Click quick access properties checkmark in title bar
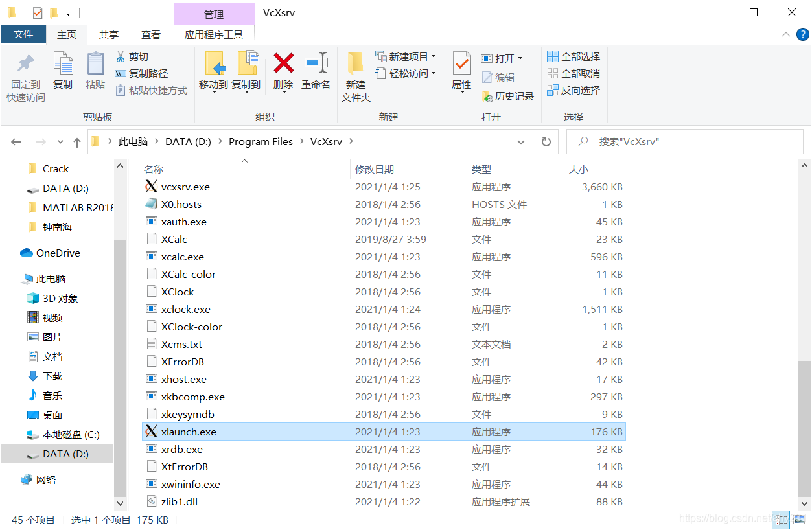Screen dimensions: 812x530 click(37, 12)
